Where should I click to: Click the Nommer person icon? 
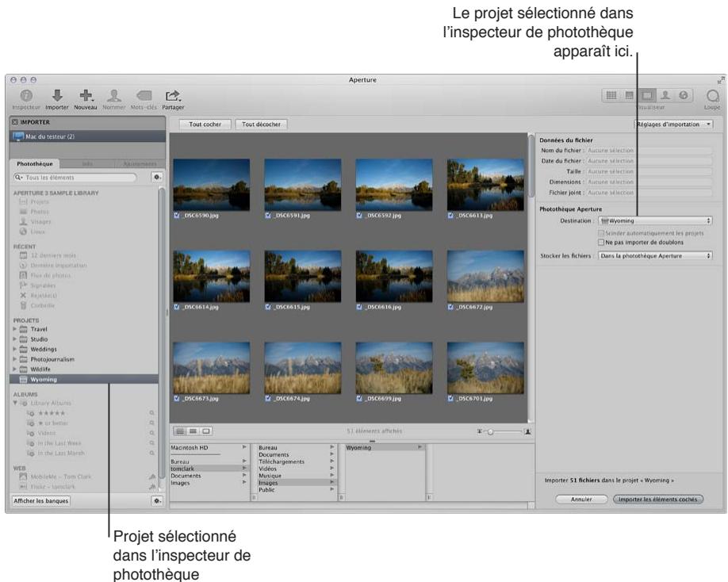point(114,96)
